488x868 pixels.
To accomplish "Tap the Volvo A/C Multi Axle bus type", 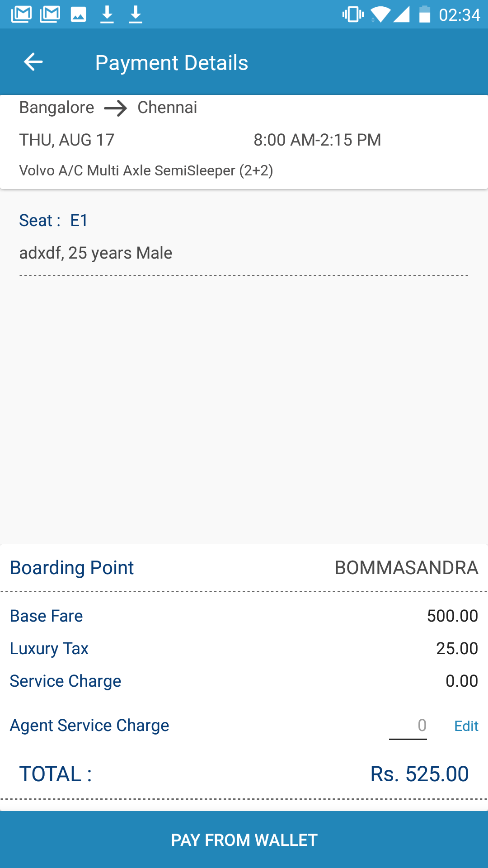I will point(146,171).
